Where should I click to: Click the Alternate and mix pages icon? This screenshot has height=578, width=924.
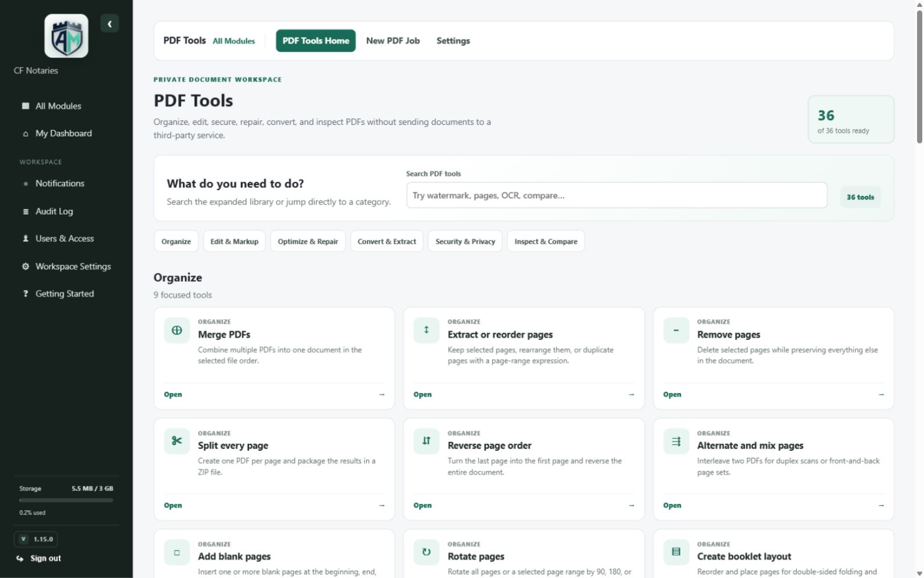[x=676, y=442]
